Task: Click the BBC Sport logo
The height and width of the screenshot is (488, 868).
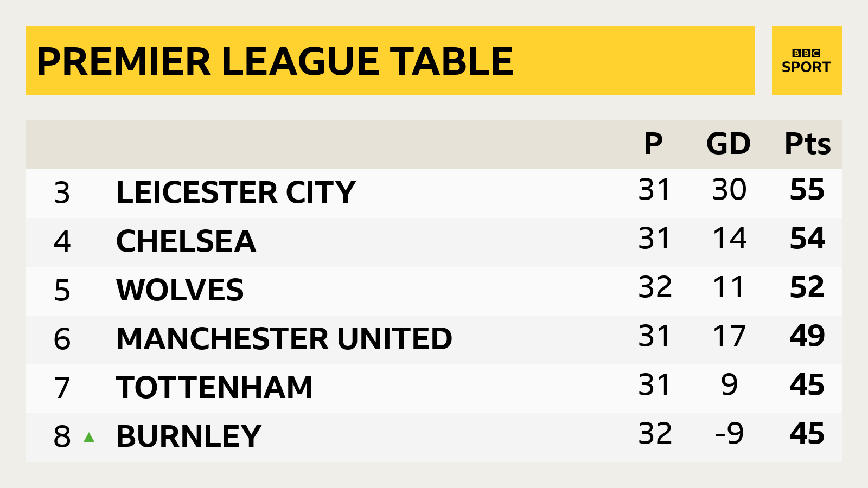Action: [x=806, y=61]
